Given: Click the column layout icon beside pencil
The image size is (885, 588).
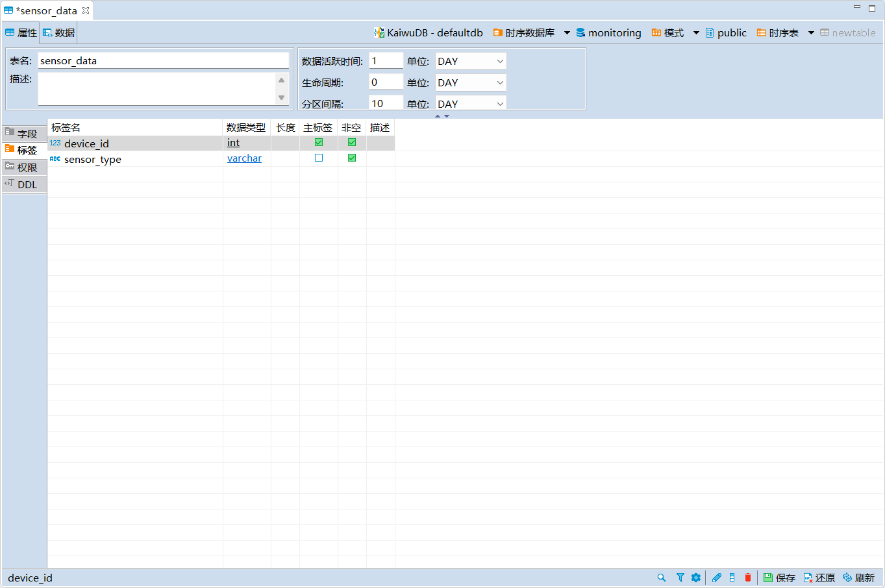Looking at the screenshot, I should 732,578.
